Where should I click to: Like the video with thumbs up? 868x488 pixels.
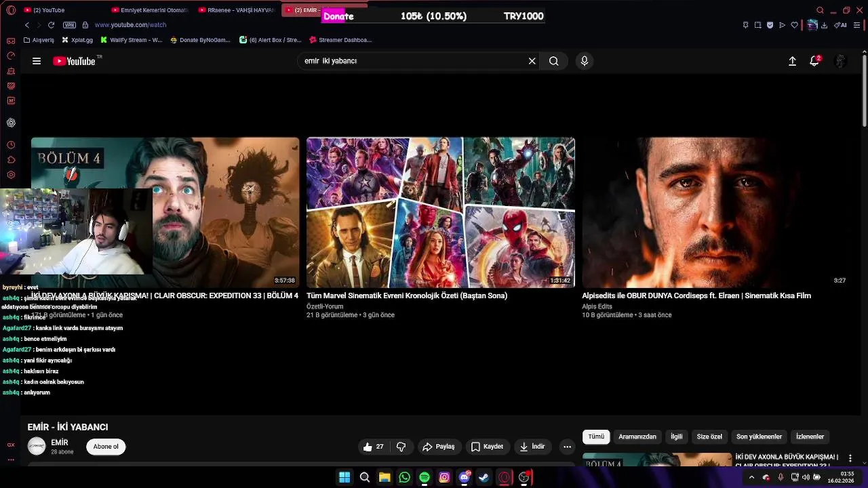374,447
